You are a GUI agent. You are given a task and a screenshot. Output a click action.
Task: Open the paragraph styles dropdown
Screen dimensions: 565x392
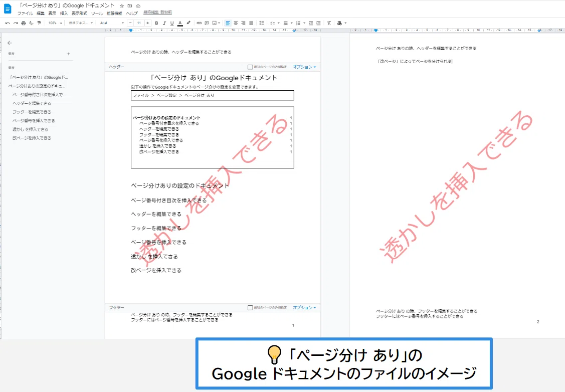(x=81, y=23)
